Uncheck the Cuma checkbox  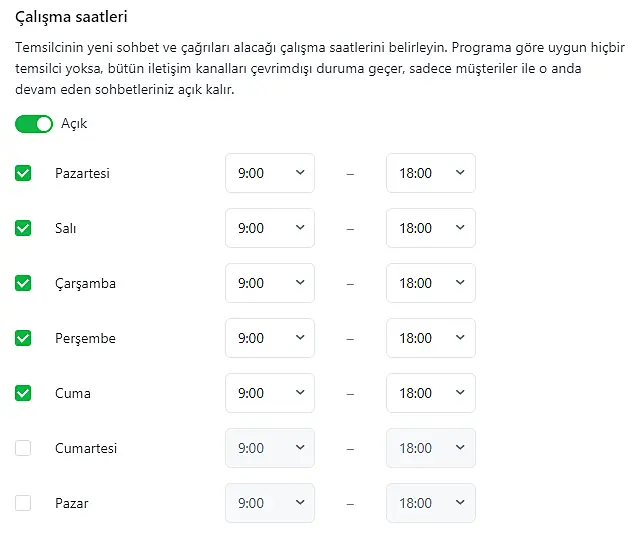(x=23, y=393)
